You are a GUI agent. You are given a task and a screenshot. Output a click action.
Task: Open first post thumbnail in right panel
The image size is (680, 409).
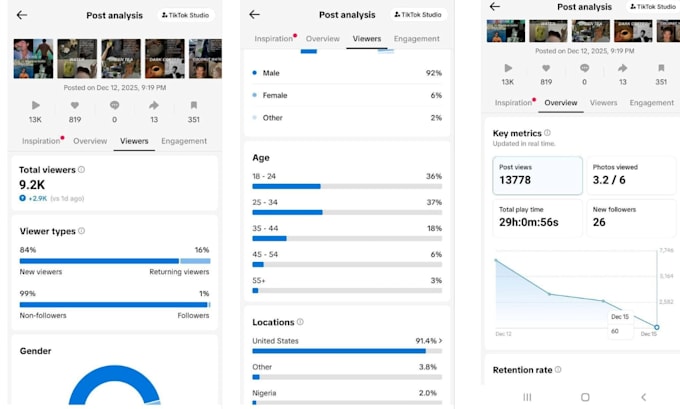pyautogui.click(x=506, y=31)
